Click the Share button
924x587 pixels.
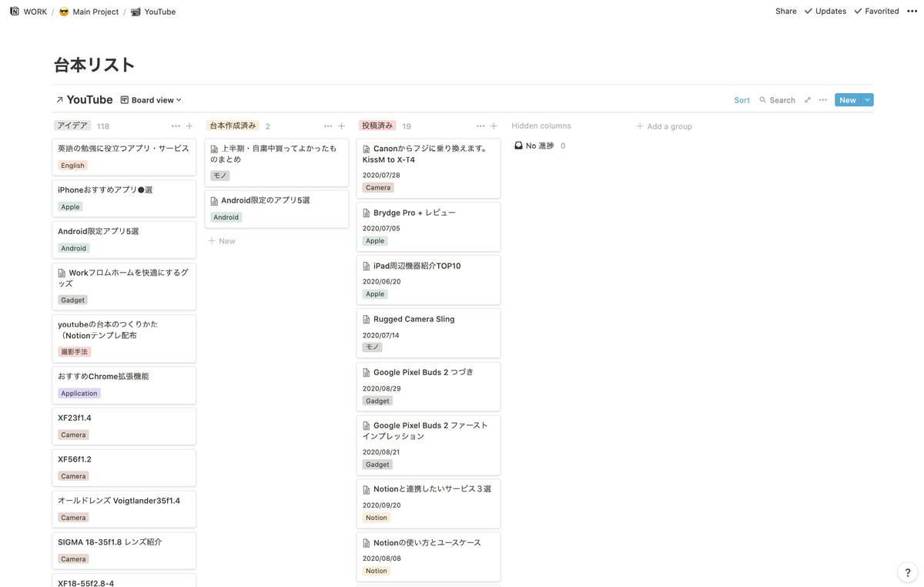pyautogui.click(x=786, y=12)
